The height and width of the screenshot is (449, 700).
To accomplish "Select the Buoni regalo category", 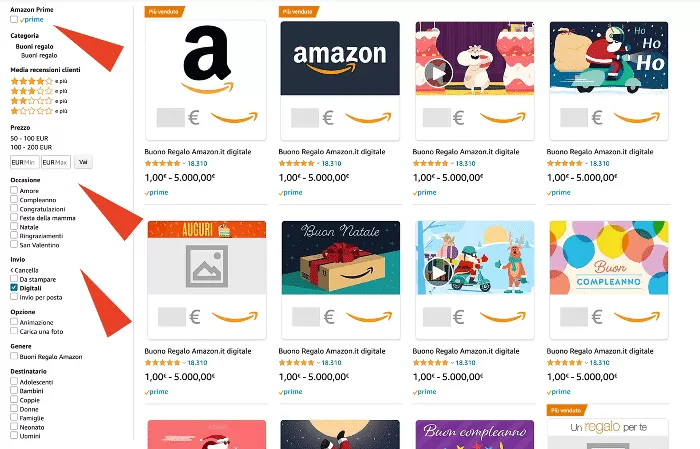I will click(34, 46).
